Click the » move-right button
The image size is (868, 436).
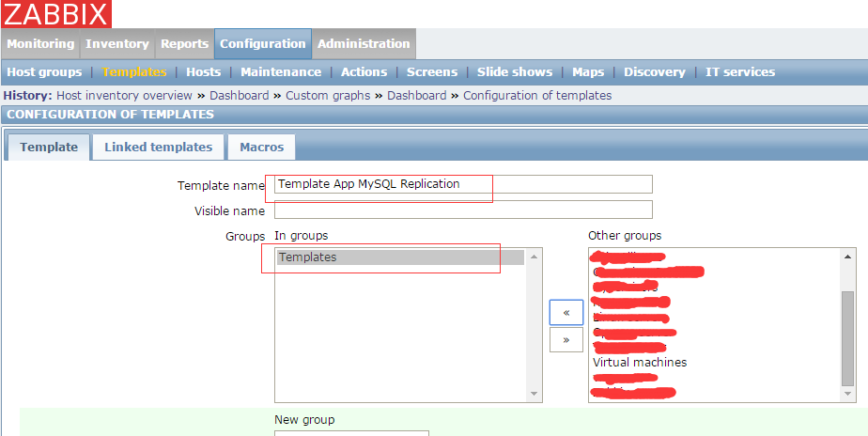566,339
